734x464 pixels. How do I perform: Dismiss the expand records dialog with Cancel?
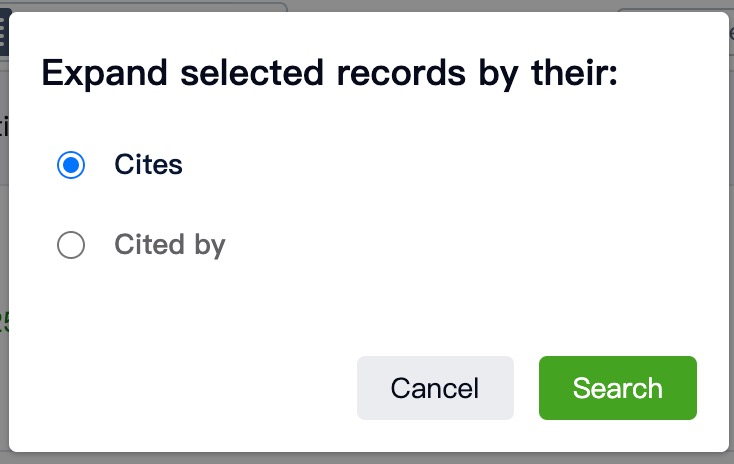435,388
